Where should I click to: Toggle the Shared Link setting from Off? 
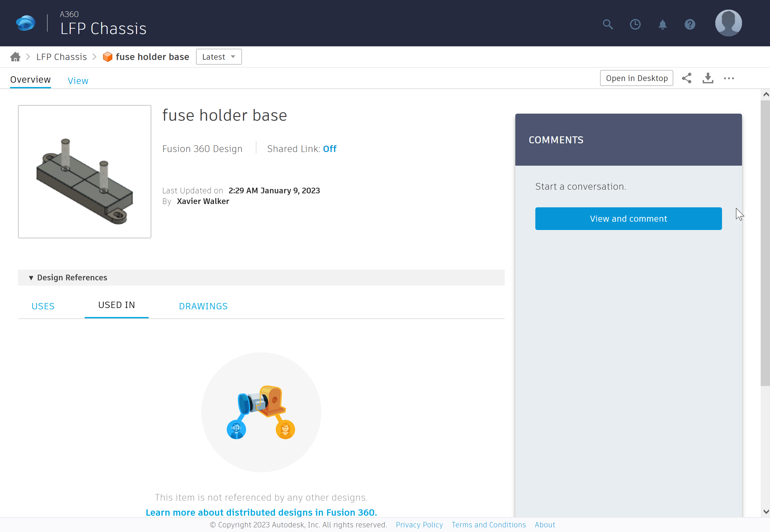329,149
